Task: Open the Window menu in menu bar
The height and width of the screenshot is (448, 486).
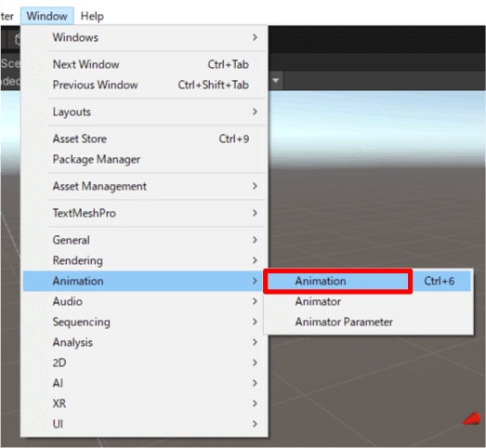Action: pyautogui.click(x=47, y=16)
